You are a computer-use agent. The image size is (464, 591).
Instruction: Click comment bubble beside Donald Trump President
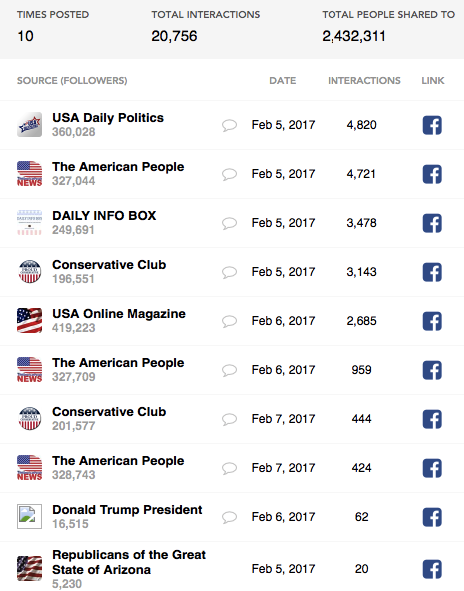coord(229,517)
